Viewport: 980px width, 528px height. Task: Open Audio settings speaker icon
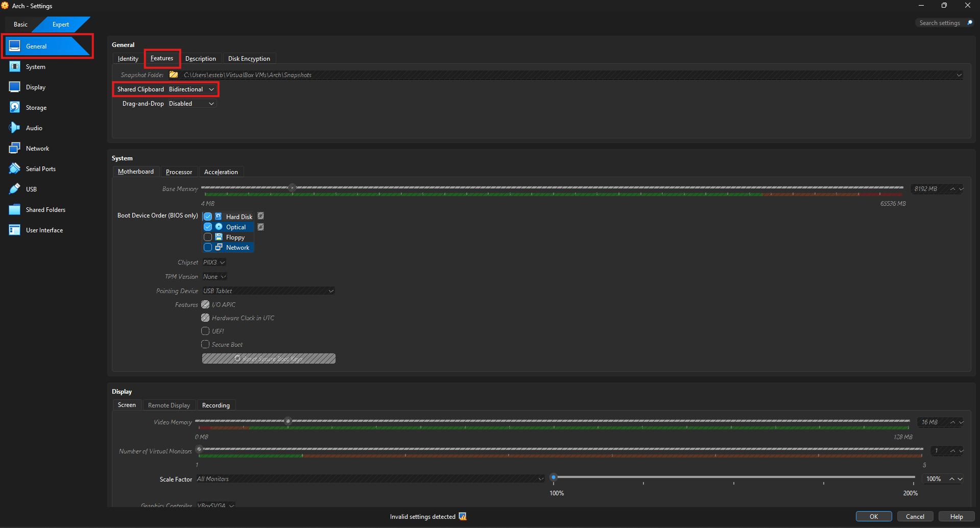click(15, 128)
